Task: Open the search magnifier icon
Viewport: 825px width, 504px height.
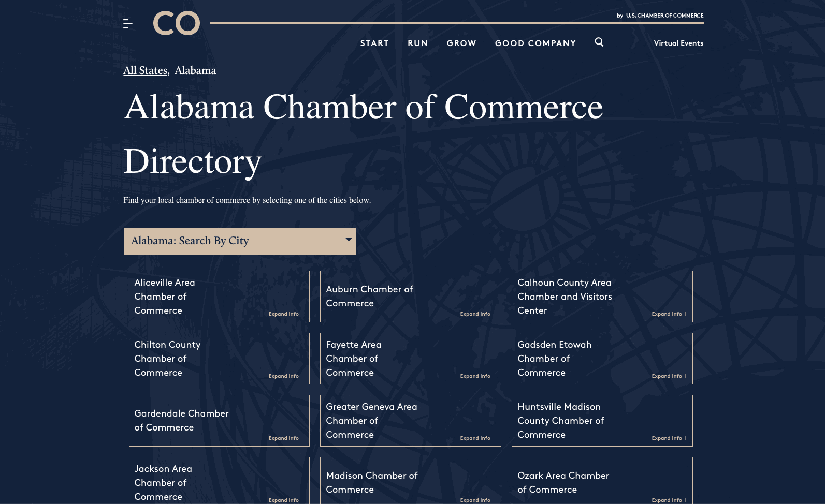Action: coord(599,42)
